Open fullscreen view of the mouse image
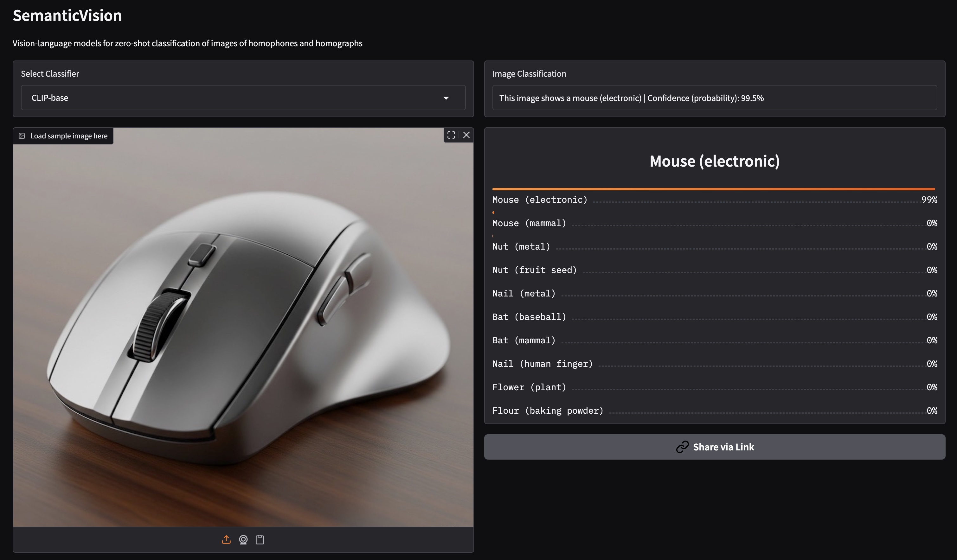957x560 pixels. point(452,135)
